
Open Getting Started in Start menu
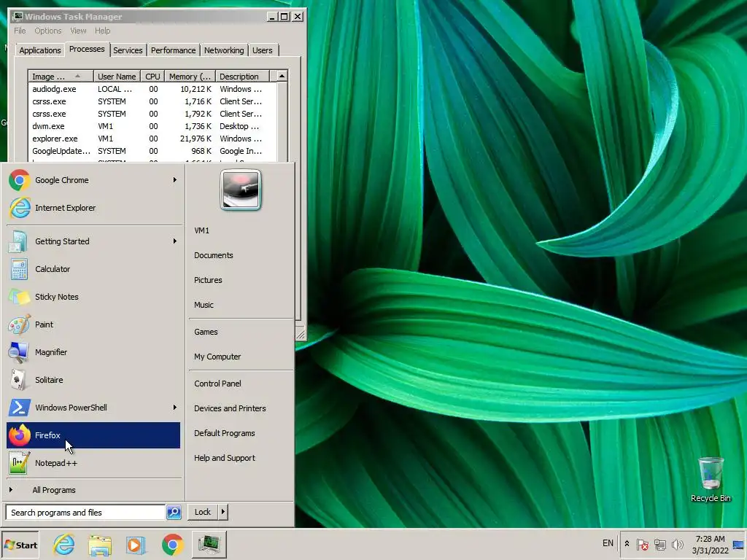click(x=93, y=241)
